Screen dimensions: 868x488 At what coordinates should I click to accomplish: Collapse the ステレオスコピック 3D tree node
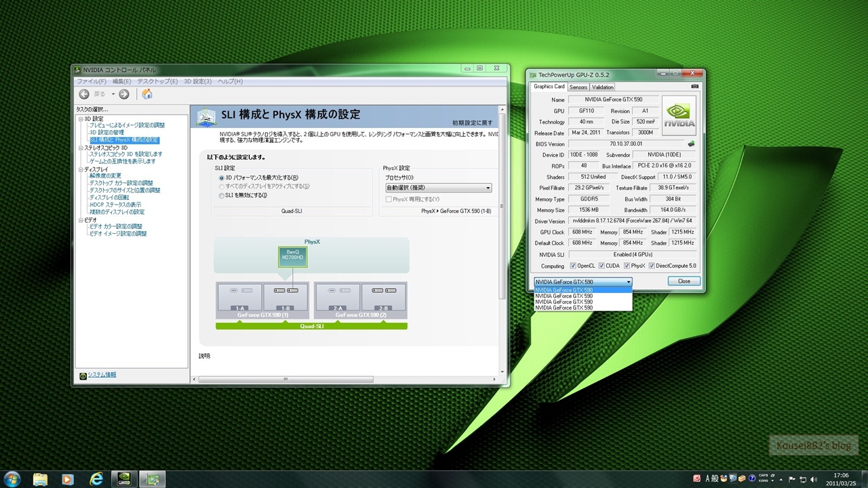click(80, 147)
